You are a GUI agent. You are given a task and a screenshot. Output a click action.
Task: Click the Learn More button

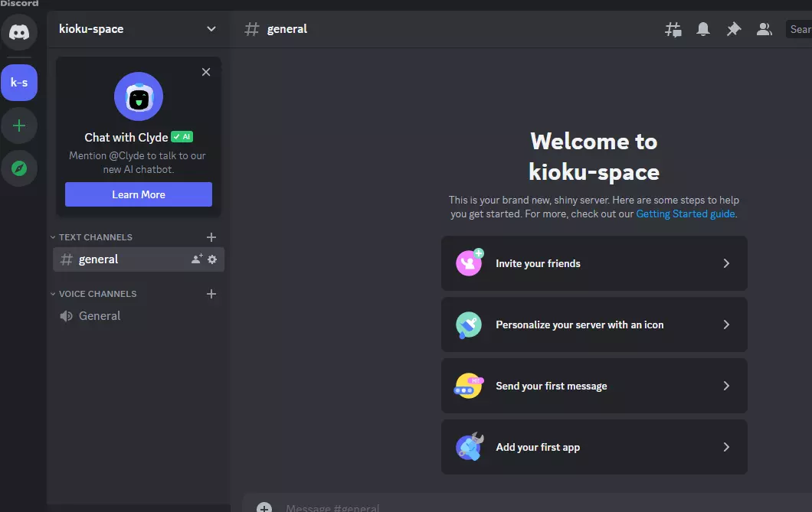coord(139,194)
